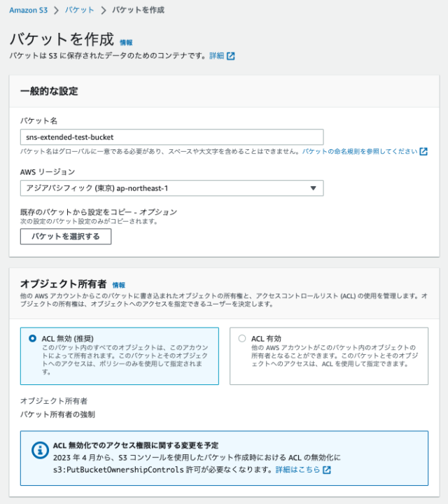Open the Amazon S3 breadcrumb link
Screen dimensions: 448x504
28,10
